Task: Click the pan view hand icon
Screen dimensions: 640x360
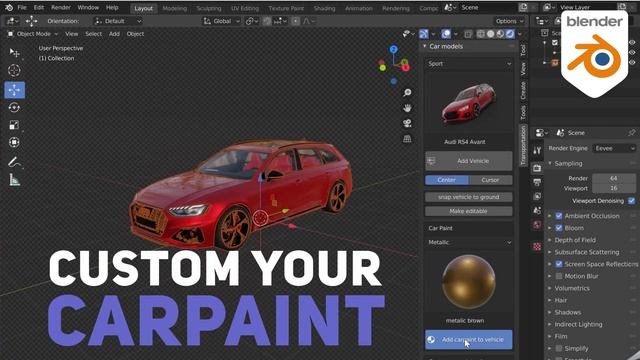Action: point(407,108)
